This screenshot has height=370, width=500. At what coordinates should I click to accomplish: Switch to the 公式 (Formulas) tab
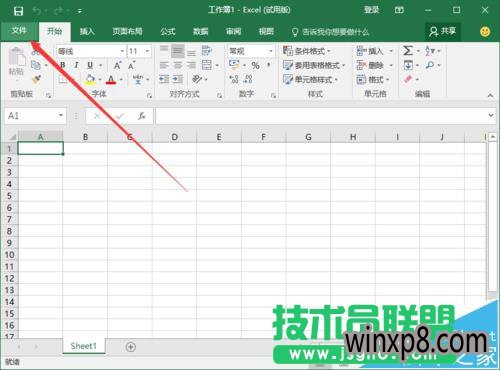168,32
